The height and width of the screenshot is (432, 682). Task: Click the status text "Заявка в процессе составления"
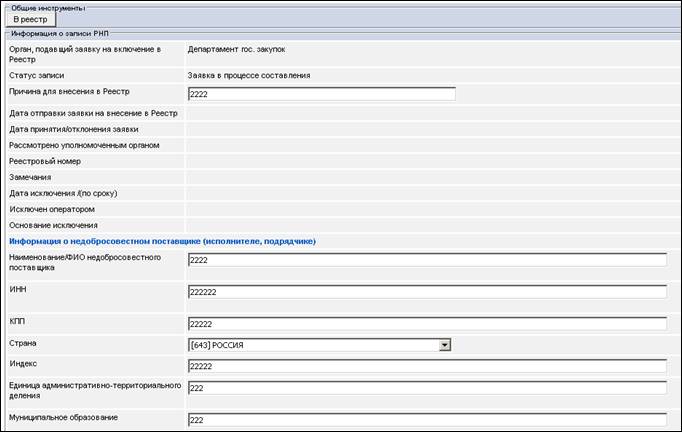tap(249, 75)
